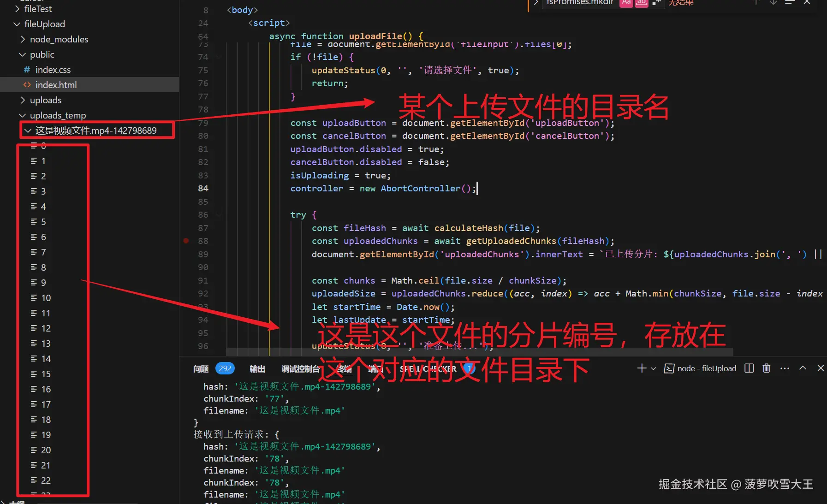Split the node - fileUpload terminal
The height and width of the screenshot is (504, 827).
(749, 368)
